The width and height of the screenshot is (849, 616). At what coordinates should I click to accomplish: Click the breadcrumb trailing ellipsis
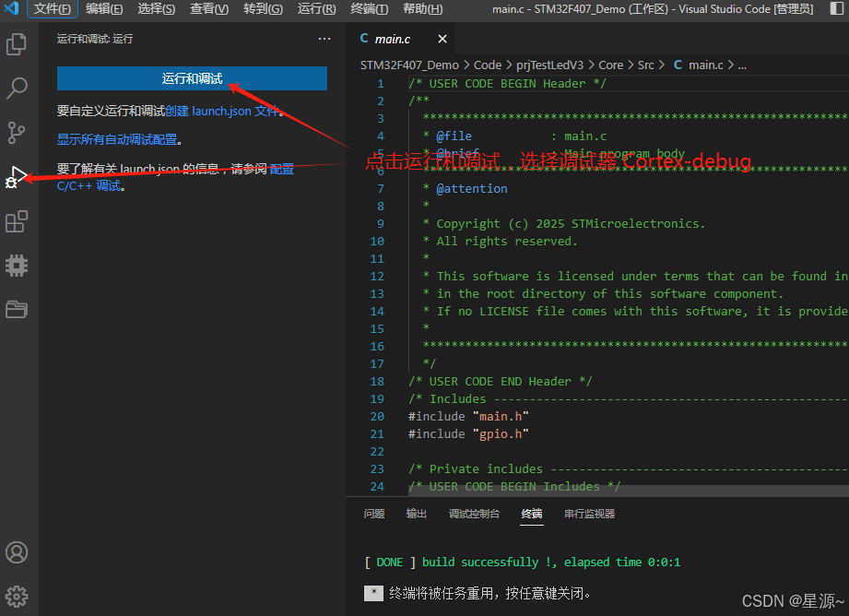point(742,65)
